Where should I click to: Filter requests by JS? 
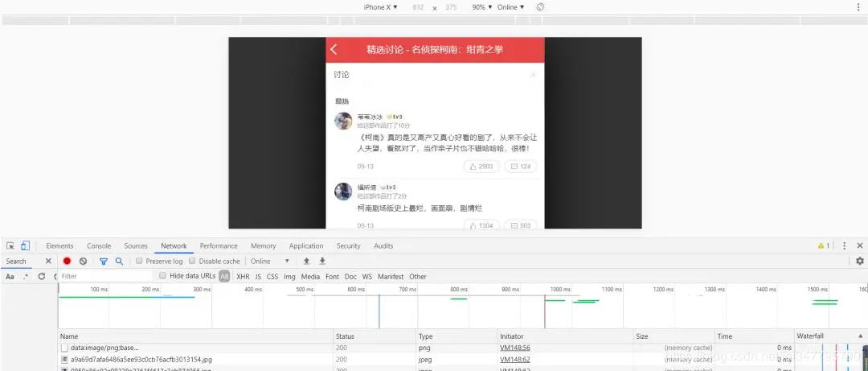[x=258, y=276]
